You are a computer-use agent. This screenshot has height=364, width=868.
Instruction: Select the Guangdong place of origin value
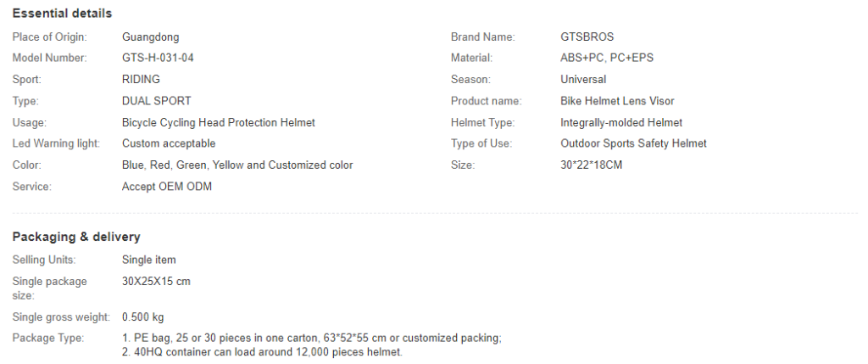click(151, 37)
